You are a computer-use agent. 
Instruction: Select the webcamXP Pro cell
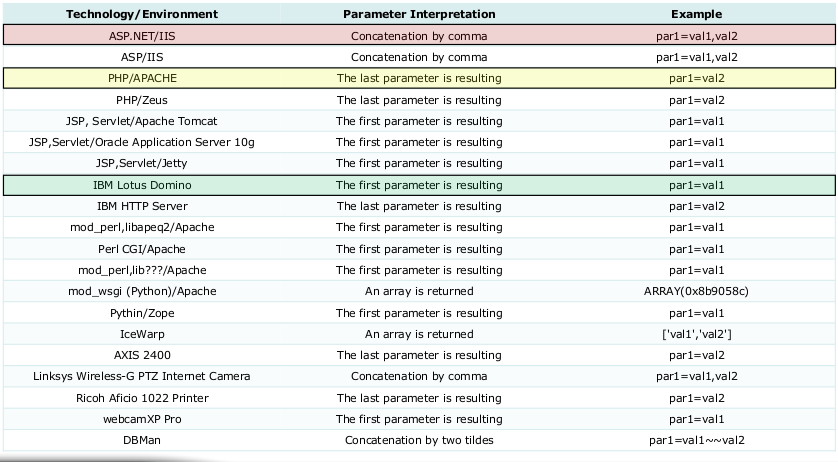pos(141,419)
